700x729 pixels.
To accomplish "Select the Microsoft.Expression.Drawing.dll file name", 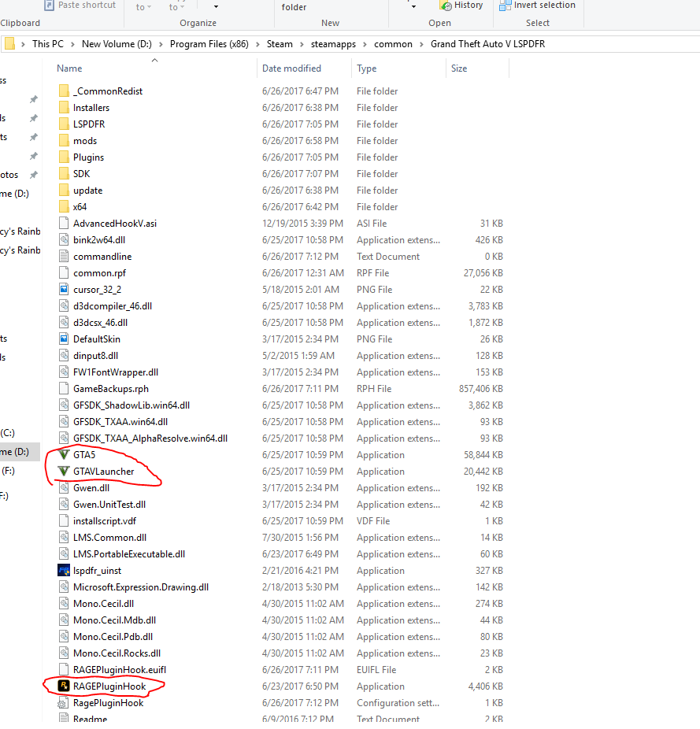I will [141, 587].
